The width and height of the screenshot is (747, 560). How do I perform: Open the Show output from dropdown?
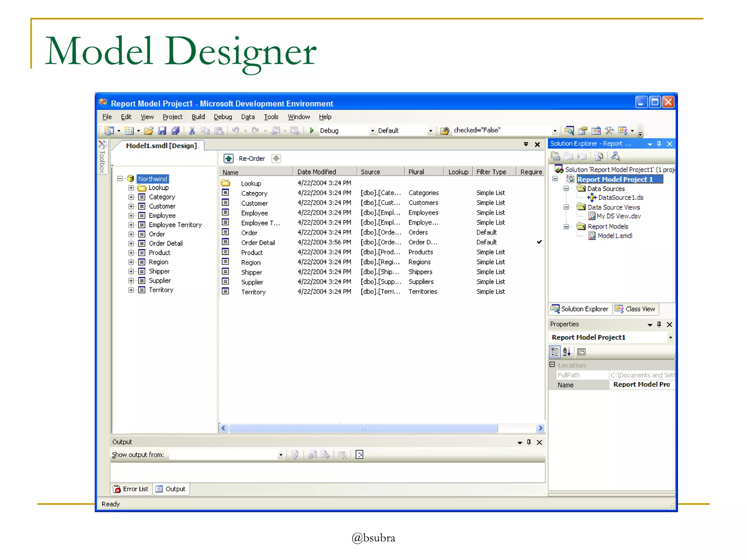(x=280, y=455)
